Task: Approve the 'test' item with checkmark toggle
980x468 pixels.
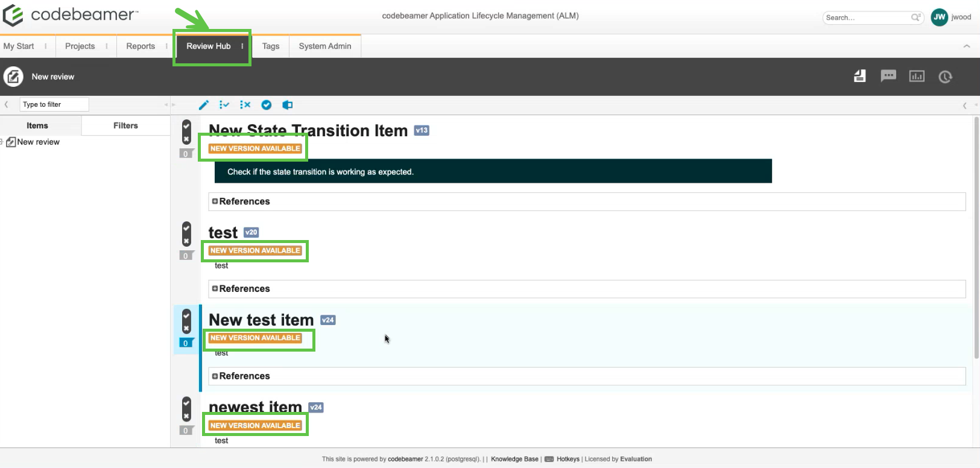Action: 186,227
